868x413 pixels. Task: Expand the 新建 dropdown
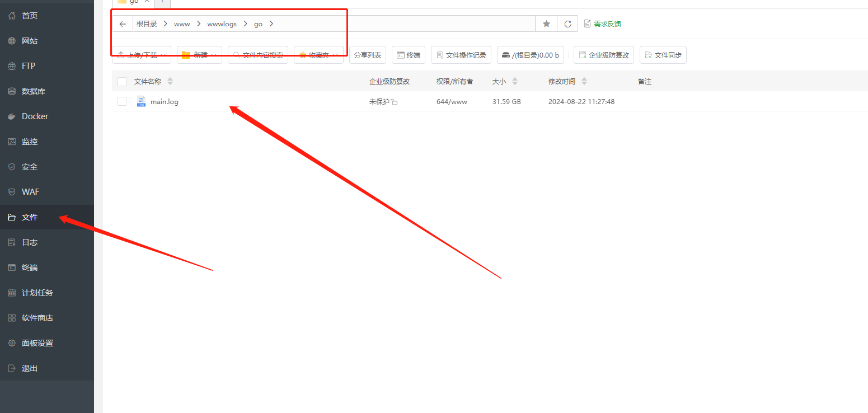[200, 55]
